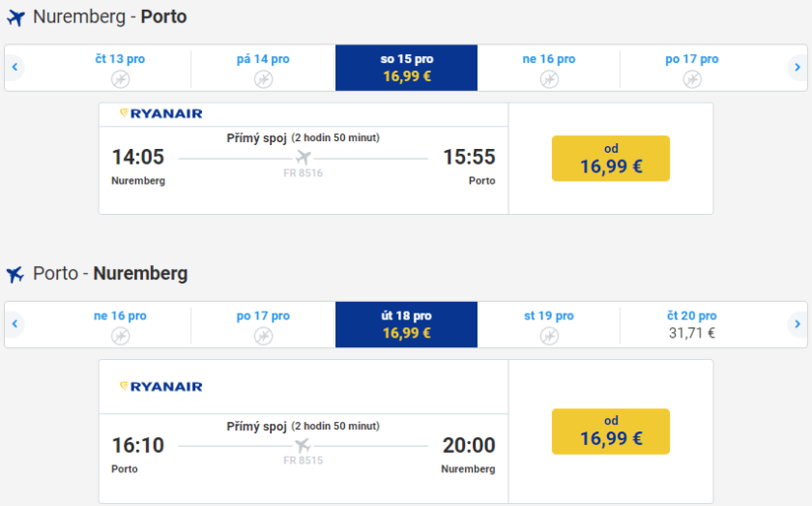Click the no-flight icon under pá 14 pro
This screenshot has height=506, width=812.
[x=263, y=79]
